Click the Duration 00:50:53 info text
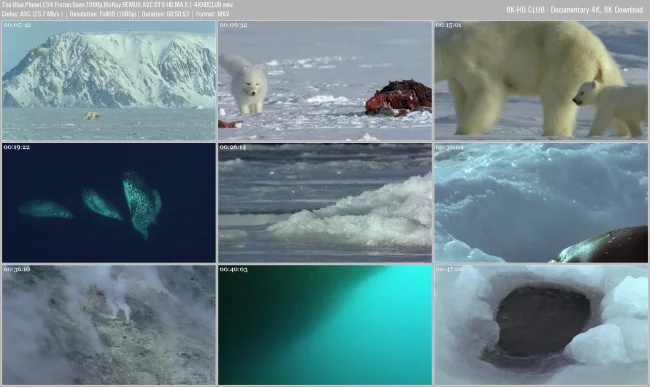This screenshot has width=650, height=387. tap(165, 14)
